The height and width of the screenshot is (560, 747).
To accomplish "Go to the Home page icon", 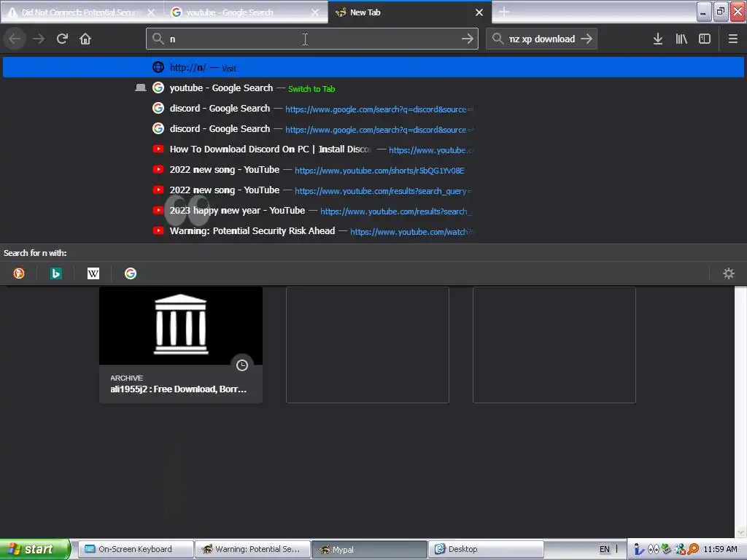I will click(85, 39).
